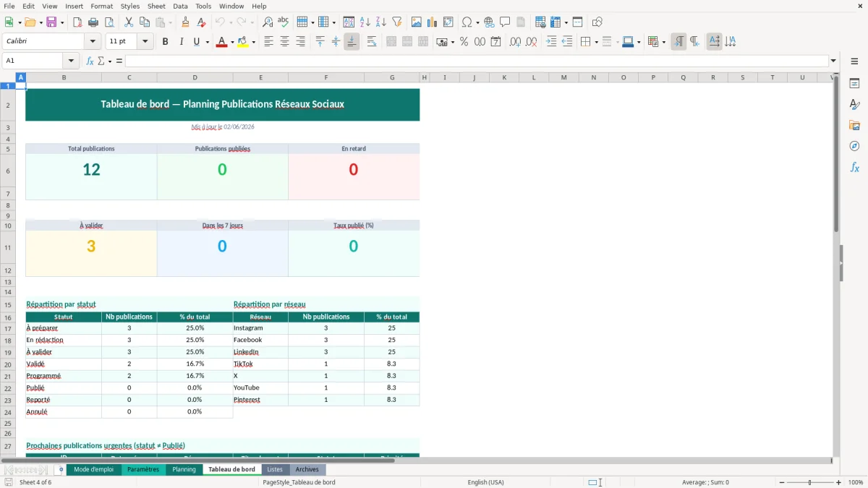
Task: Save the document with the Save icon
Action: (x=51, y=22)
